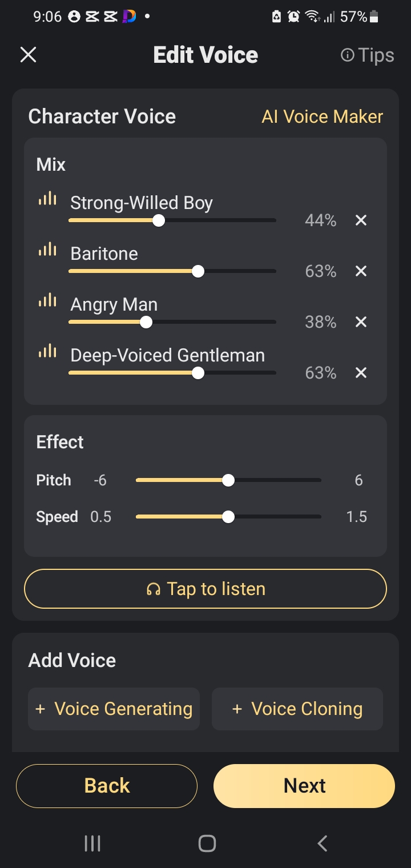Add voice via Voice Generating
Viewport: 411px width, 868px height.
tap(114, 709)
